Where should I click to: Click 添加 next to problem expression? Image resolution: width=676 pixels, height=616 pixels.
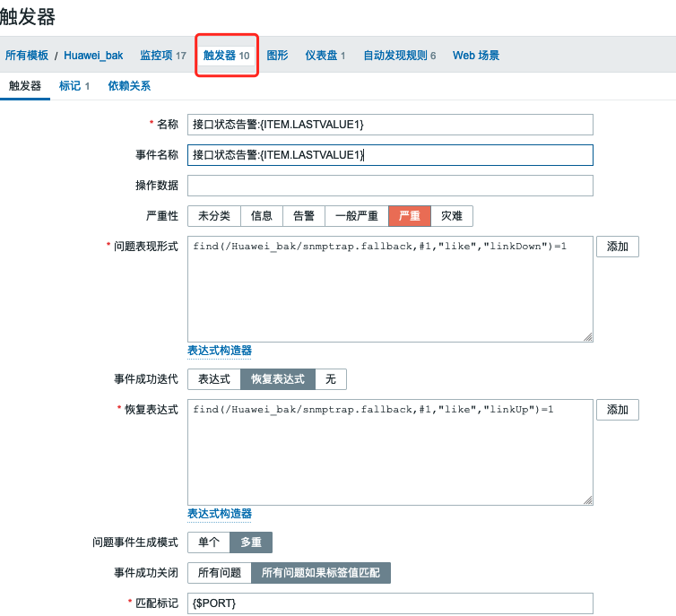[618, 247]
